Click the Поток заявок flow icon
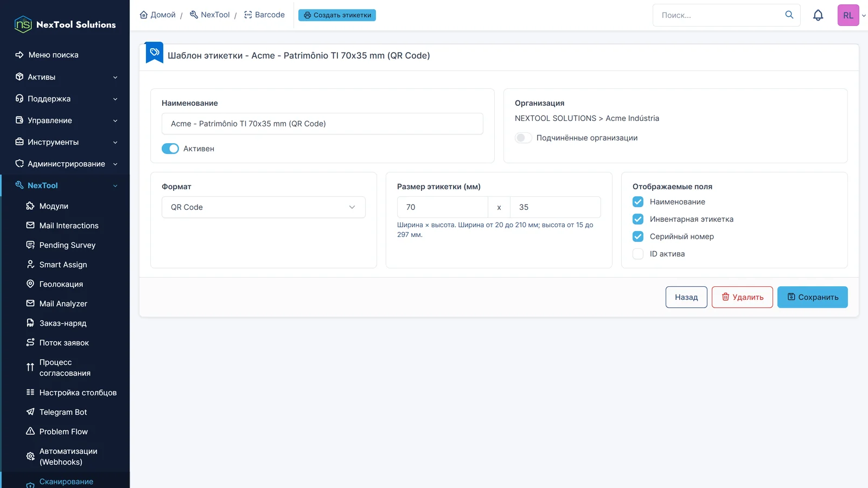The image size is (868, 488). 30,343
